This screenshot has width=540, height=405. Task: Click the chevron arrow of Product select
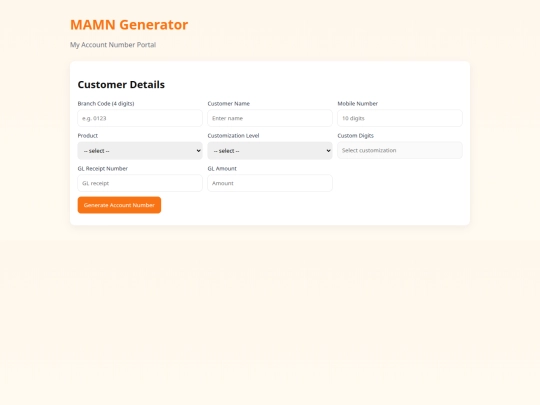pos(198,151)
